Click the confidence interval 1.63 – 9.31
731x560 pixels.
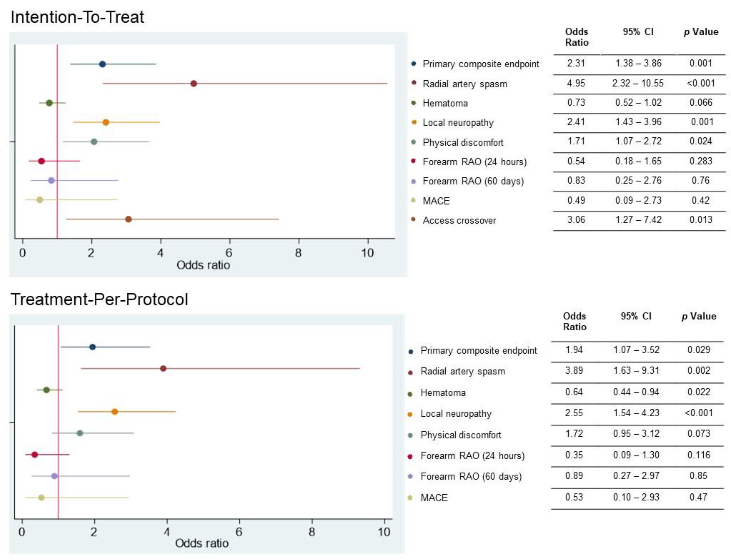tap(636, 371)
